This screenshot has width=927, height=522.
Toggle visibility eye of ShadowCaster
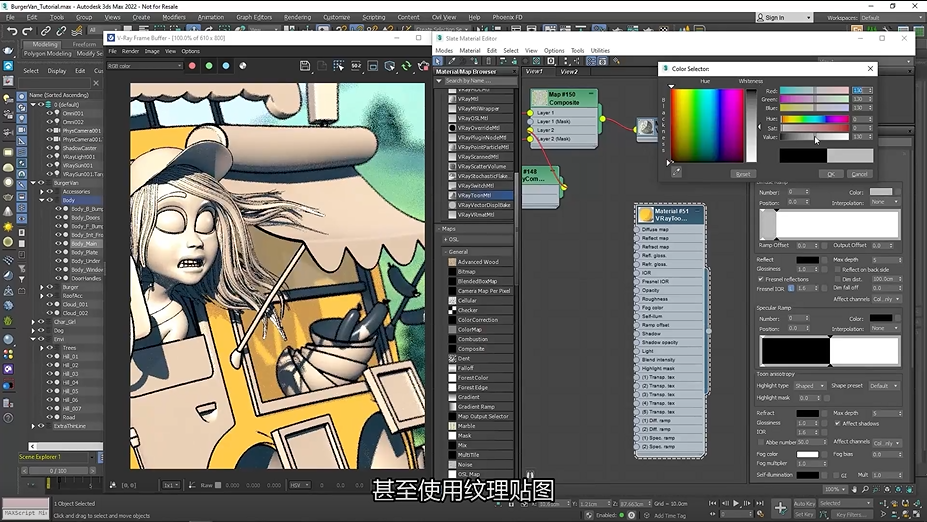pyautogui.click(x=50, y=148)
